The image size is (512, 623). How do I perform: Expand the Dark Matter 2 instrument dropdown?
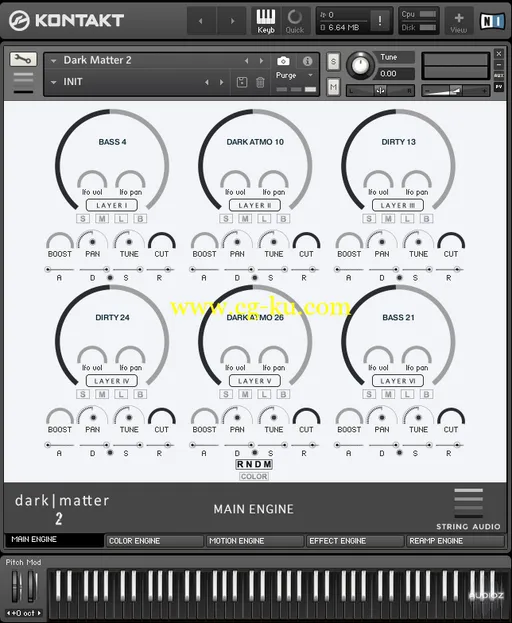coord(53,61)
